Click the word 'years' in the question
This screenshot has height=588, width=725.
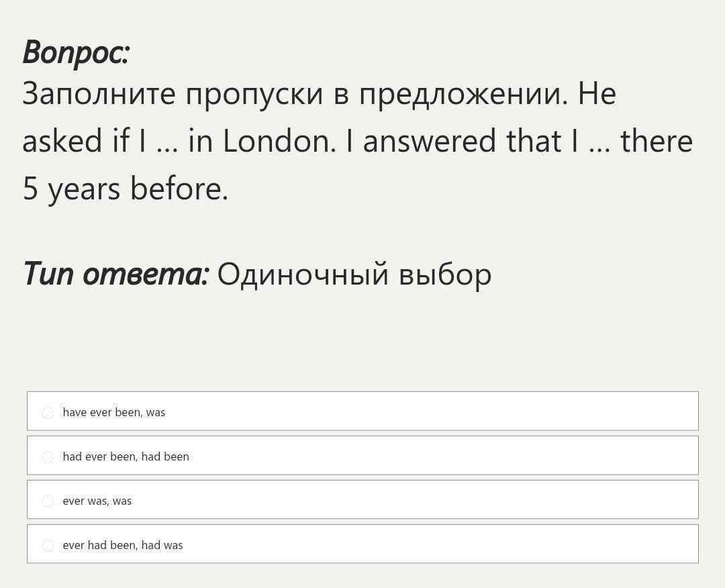(x=84, y=191)
